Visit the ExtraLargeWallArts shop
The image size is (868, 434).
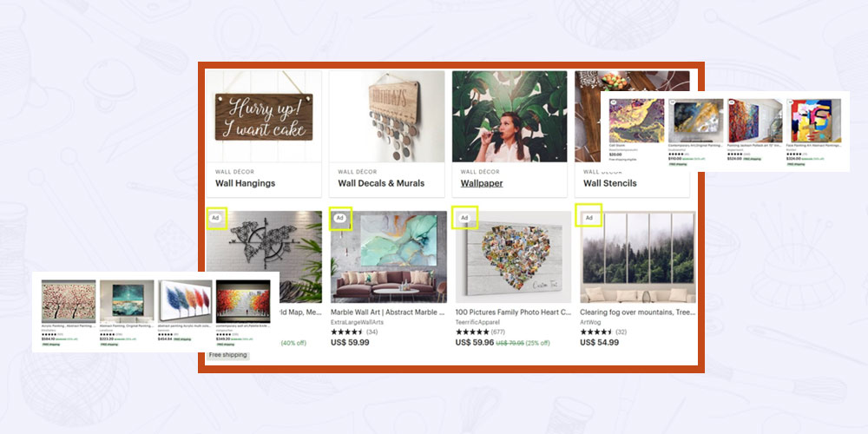point(357,322)
